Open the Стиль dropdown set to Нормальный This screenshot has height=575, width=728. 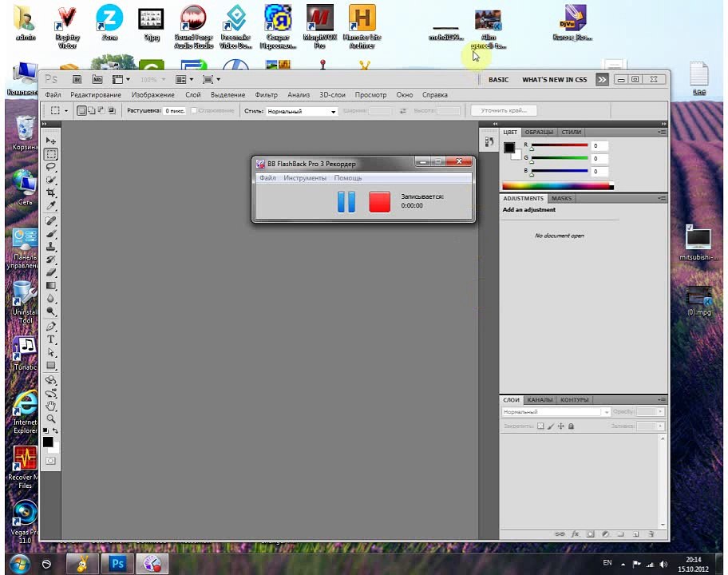click(301, 112)
